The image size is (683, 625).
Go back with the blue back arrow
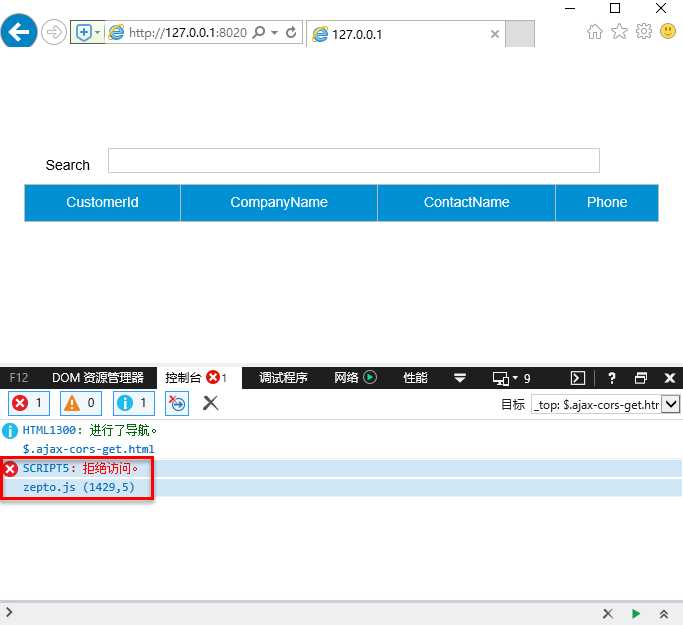pos(19,31)
